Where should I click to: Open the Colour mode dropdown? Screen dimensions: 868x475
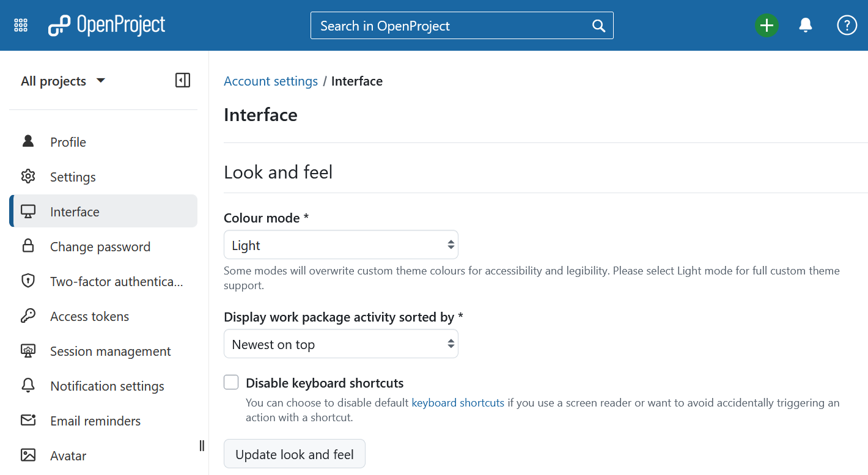click(341, 245)
